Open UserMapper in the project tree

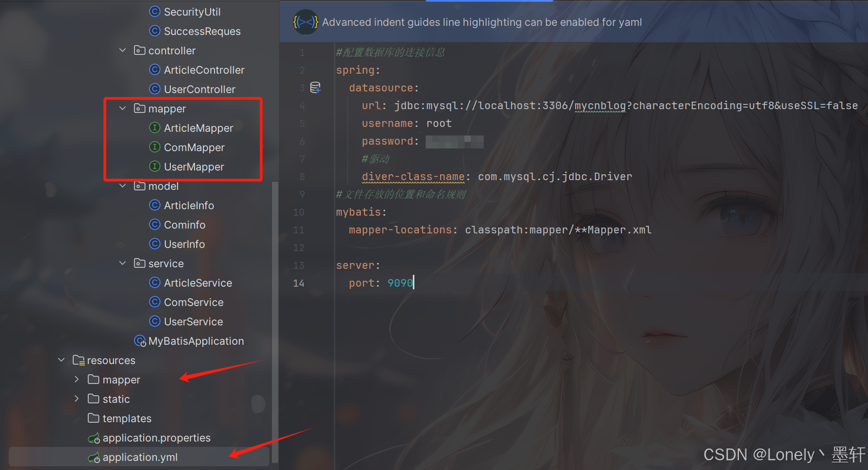point(194,167)
